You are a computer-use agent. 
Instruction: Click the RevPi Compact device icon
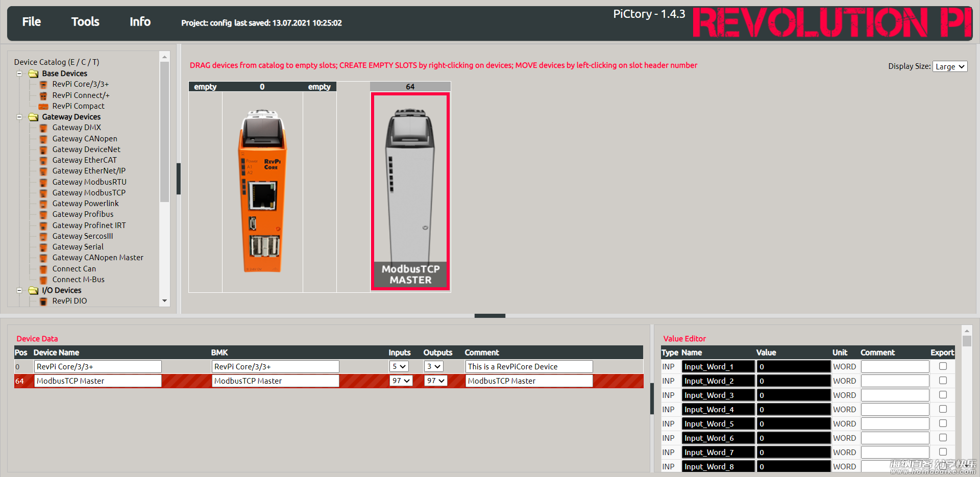pos(44,106)
